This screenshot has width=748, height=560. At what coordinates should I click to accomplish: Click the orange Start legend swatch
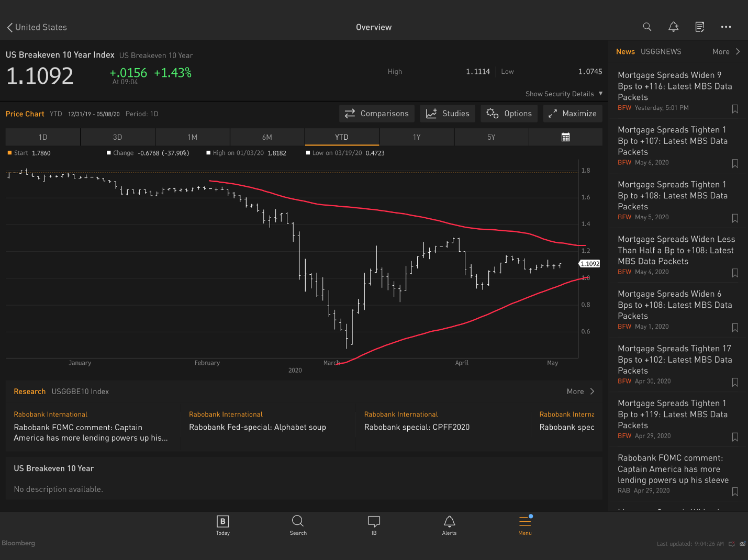click(9, 153)
